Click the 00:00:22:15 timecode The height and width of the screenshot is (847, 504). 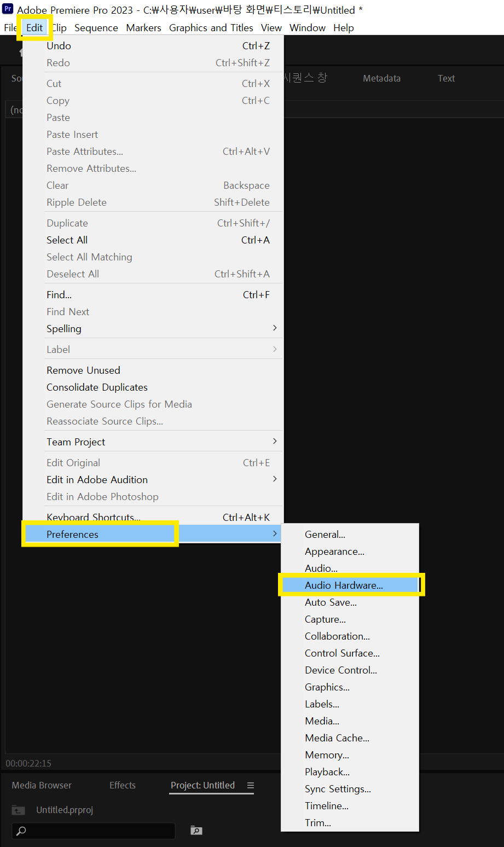pyautogui.click(x=28, y=763)
